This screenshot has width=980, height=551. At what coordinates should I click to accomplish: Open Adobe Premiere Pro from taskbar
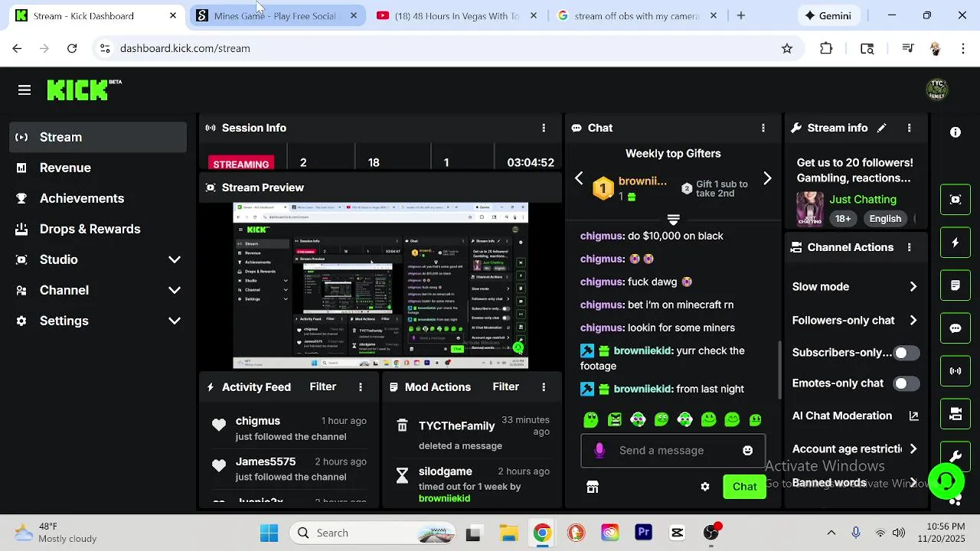click(x=643, y=533)
